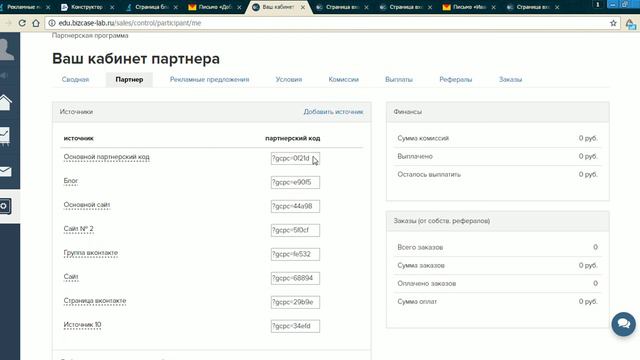This screenshot has width=640, height=360.
Task: Click the Ваш кабинет партнера heading
Action: tap(136, 59)
